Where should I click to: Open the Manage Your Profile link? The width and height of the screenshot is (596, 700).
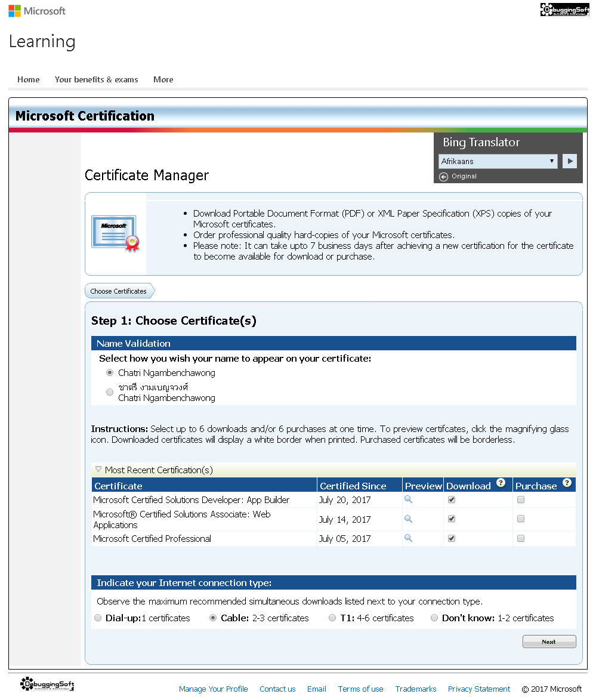click(214, 689)
